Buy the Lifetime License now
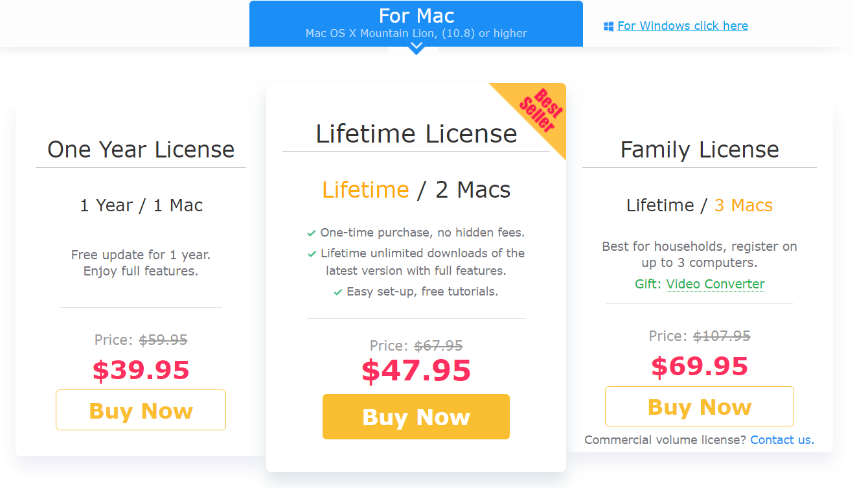 [416, 417]
